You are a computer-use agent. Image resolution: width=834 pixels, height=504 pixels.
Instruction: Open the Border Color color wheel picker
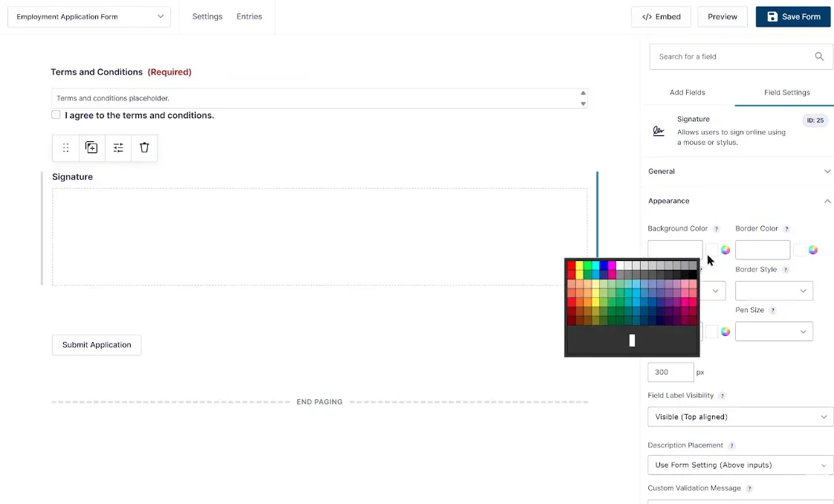tap(813, 250)
